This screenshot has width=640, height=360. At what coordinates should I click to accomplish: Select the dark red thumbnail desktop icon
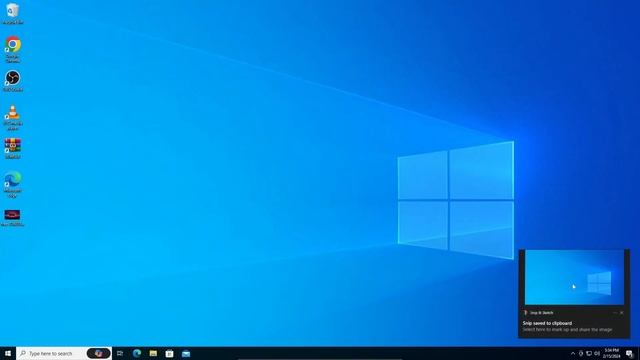[12, 218]
